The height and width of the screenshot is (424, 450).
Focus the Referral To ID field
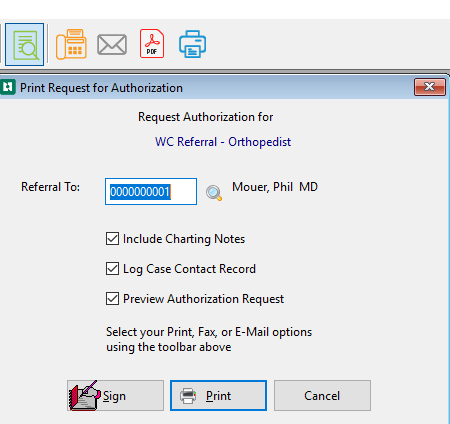(x=151, y=192)
